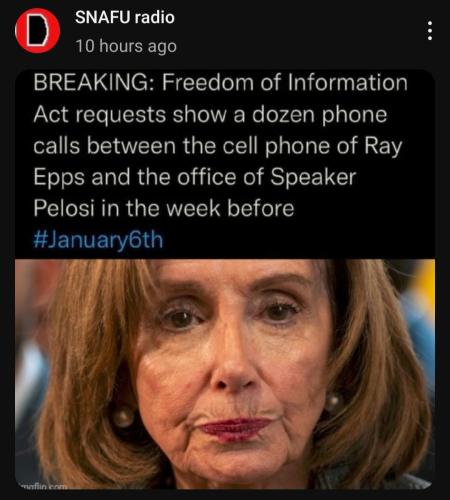Click "Act requests show a dozen phone" line

pos(210,114)
